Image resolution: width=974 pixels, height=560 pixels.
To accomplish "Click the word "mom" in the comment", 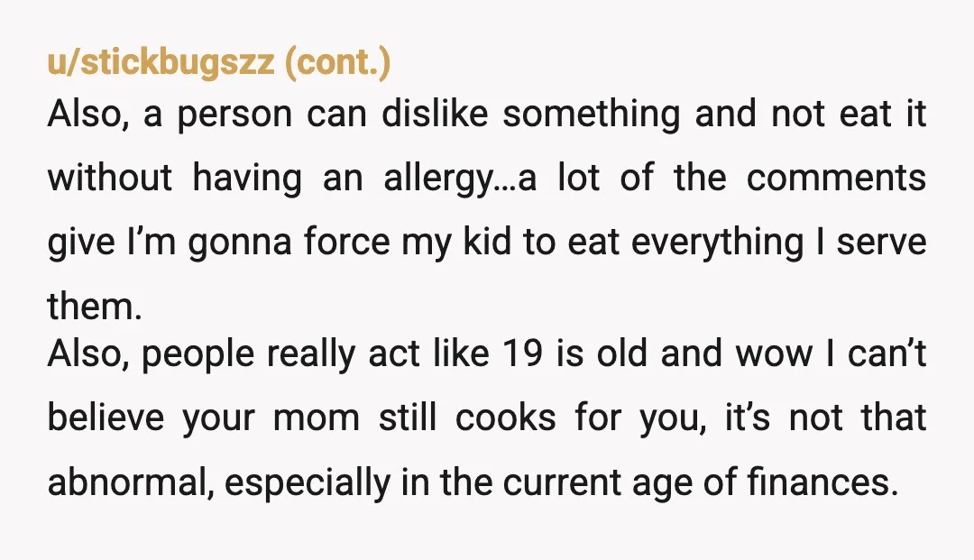I will 317,418.
